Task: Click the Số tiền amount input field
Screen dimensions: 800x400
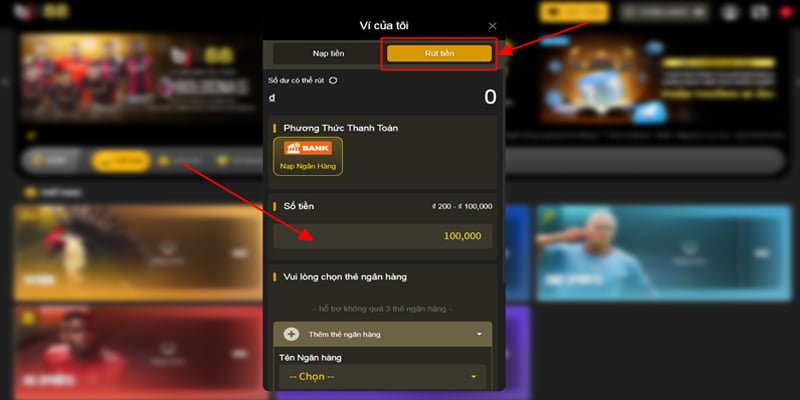Action: pyautogui.click(x=383, y=236)
